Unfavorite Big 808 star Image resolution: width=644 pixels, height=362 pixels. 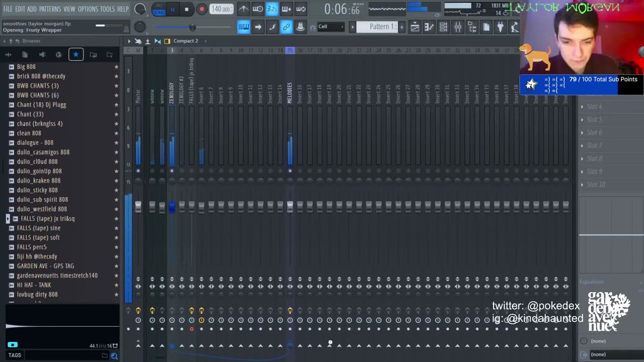(116, 67)
